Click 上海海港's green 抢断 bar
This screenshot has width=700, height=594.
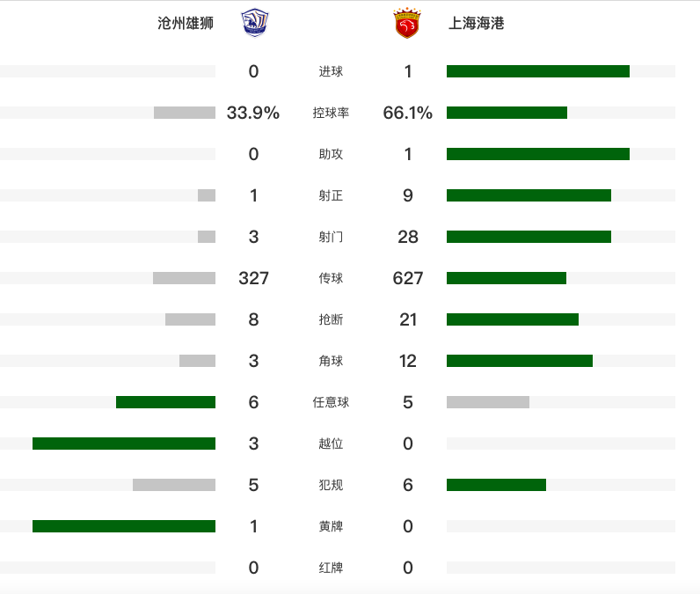513,319
